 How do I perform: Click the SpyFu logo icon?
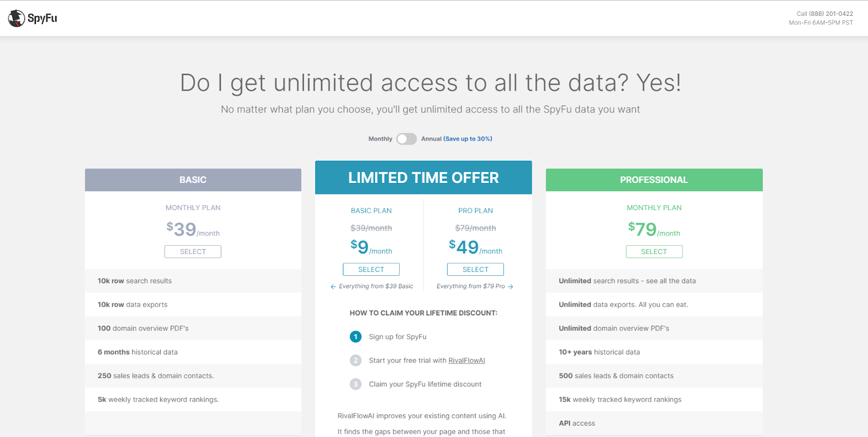(x=17, y=18)
